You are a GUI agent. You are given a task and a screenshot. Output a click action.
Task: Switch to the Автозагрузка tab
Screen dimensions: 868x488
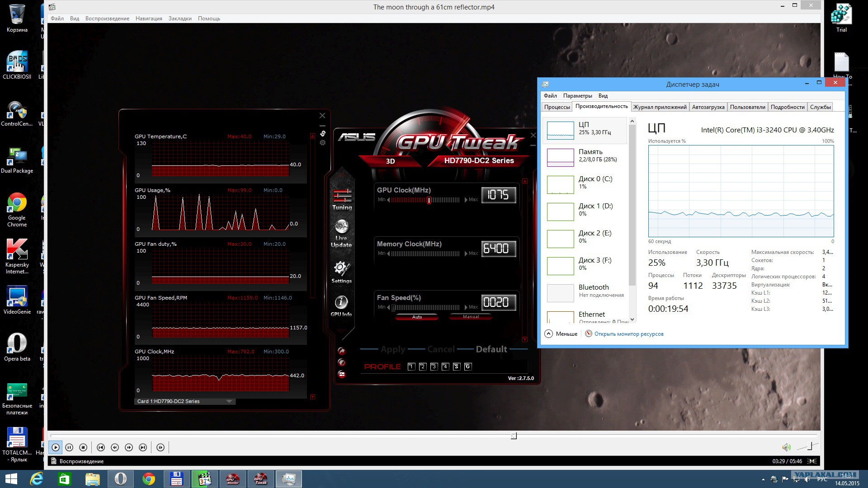pos(708,107)
